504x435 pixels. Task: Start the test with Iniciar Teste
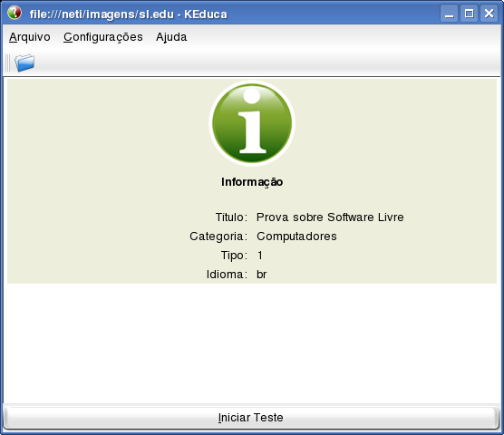click(x=251, y=418)
